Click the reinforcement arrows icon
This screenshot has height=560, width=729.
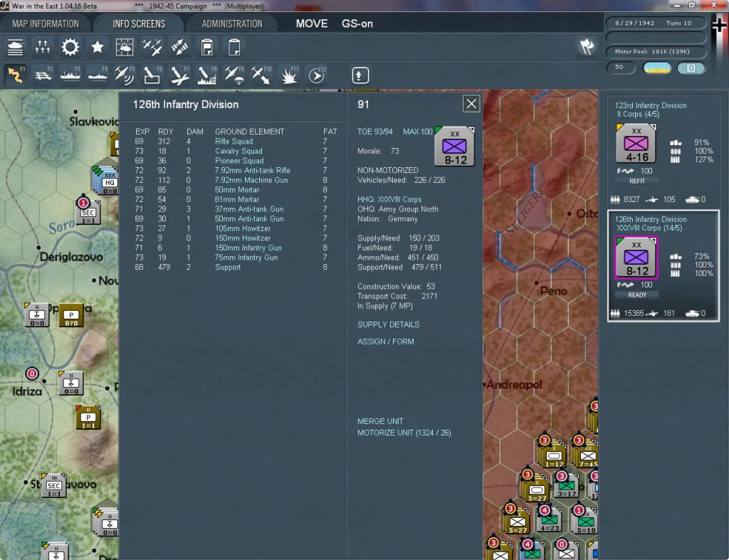(x=179, y=47)
